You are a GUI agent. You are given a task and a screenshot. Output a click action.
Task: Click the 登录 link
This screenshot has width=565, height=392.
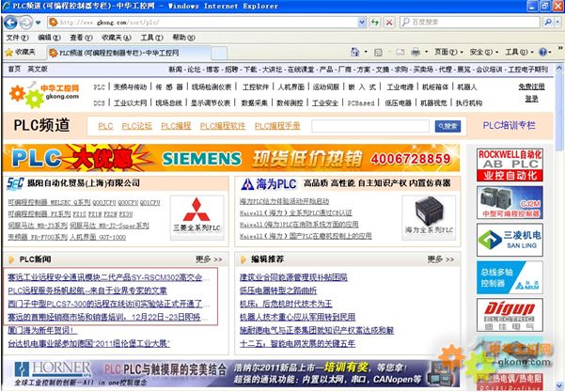click(531, 99)
